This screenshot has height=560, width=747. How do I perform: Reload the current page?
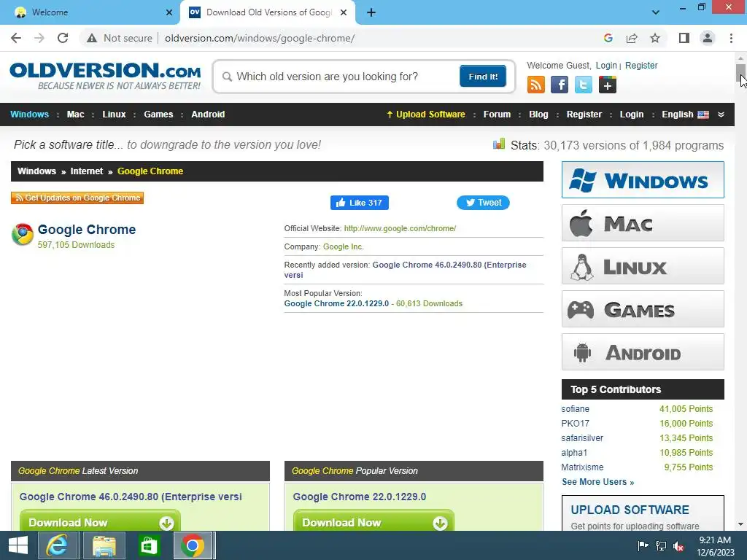coord(63,38)
